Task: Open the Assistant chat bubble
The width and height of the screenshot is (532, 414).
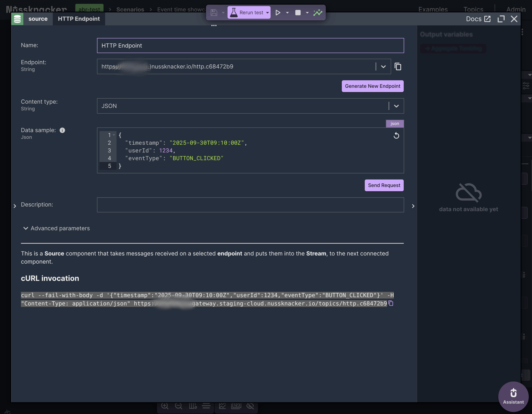Action: [x=513, y=397]
